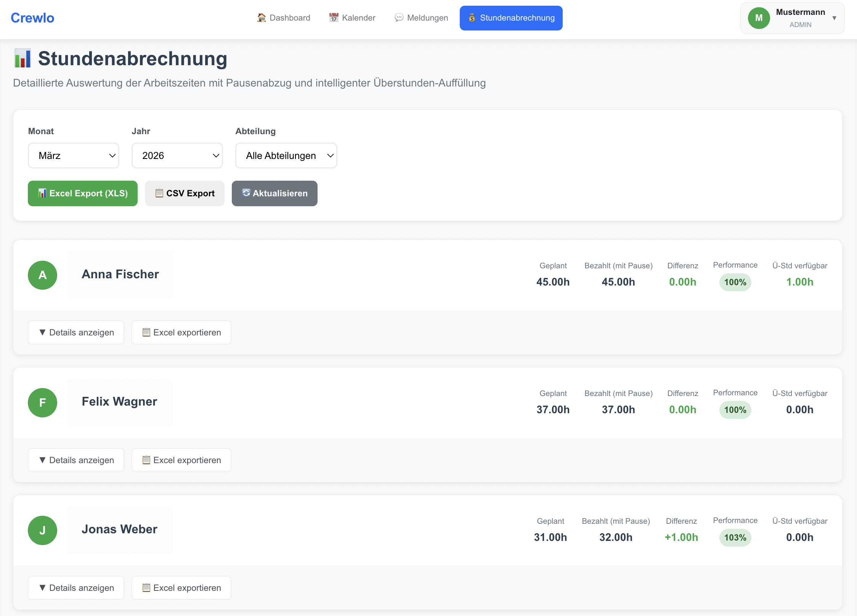Export Anna Fischer's Excel clipboard icon

click(x=146, y=332)
